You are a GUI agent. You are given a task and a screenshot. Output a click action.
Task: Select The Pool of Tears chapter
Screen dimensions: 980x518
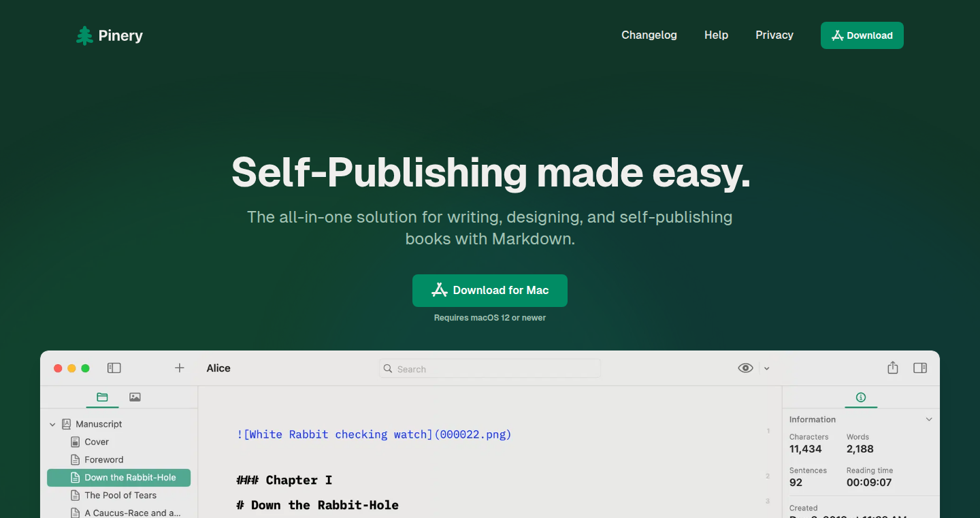[120, 496]
